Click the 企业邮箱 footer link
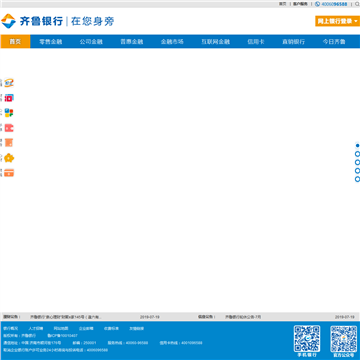Screen dimensions: 360x360 pyautogui.click(x=86, y=328)
